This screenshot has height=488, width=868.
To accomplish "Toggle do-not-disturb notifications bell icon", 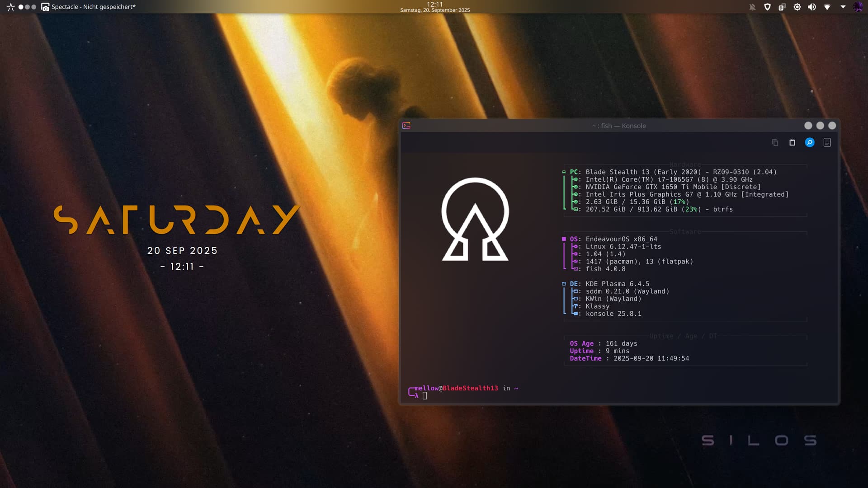I will click(x=752, y=7).
